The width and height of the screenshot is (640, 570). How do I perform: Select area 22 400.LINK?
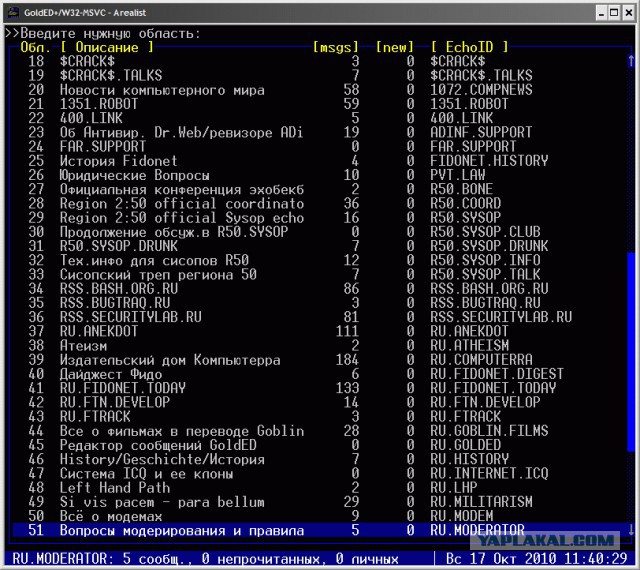320,118
